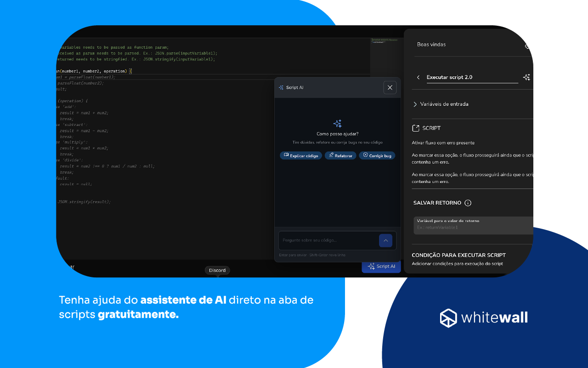Screen dimensions: 588x368
Task: Open Script AI from the bottom blue button
Action: click(381, 266)
